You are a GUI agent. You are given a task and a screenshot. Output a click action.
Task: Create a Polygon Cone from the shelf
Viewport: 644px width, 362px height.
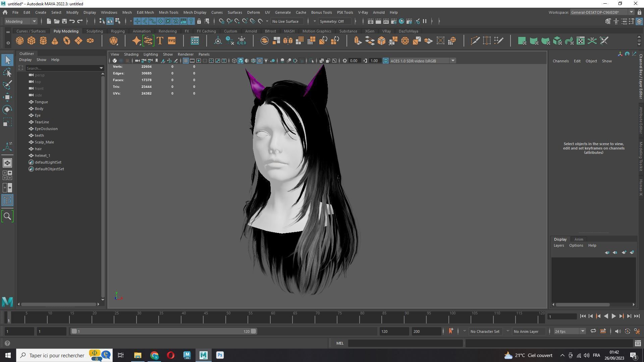55,41
